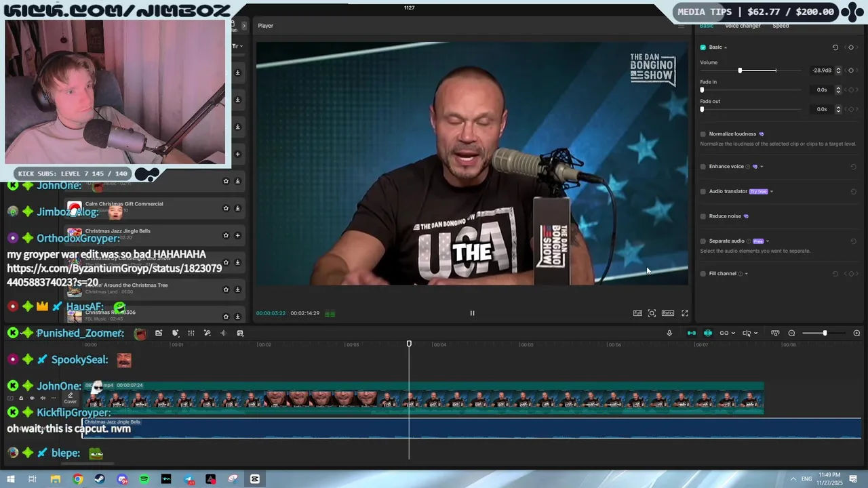Add a keyframe for Volume

click(x=851, y=70)
